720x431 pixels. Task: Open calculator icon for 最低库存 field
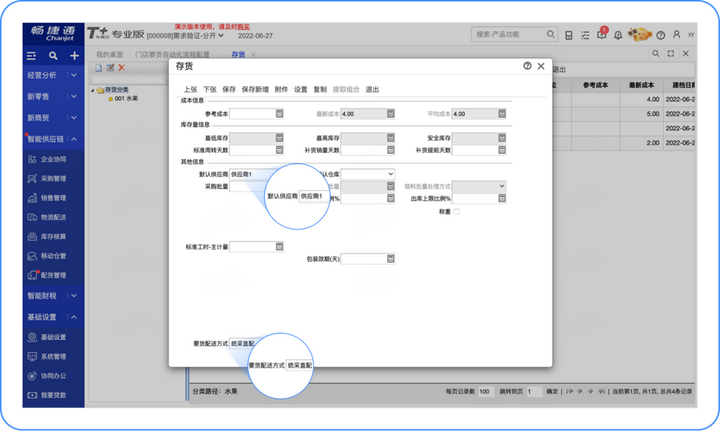click(x=279, y=138)
